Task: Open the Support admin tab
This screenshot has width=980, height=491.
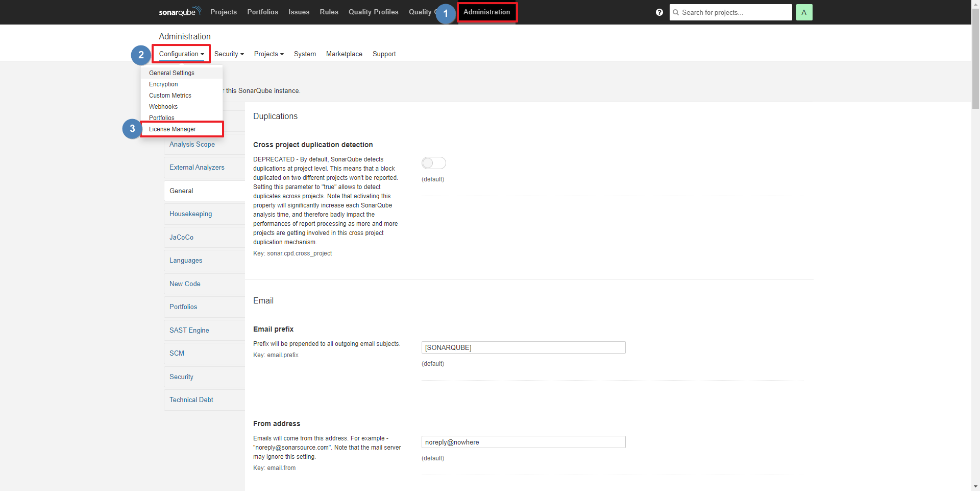Action: click(384, 54)
